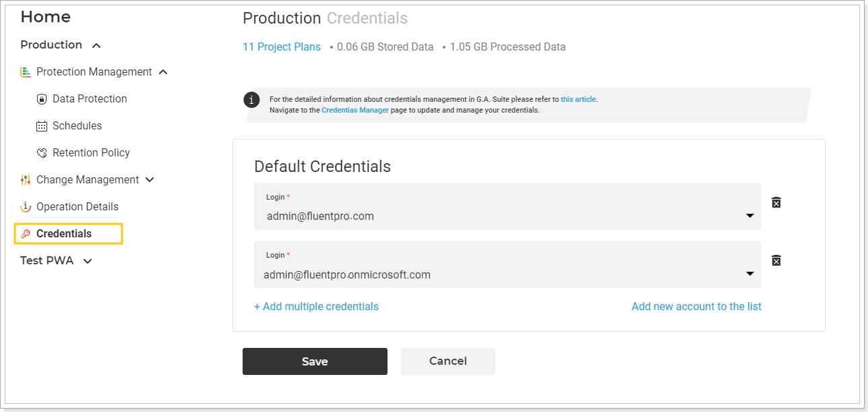Open Retention Policy in the sidebar
Screen dimensions: 868x412
[91, 153]
